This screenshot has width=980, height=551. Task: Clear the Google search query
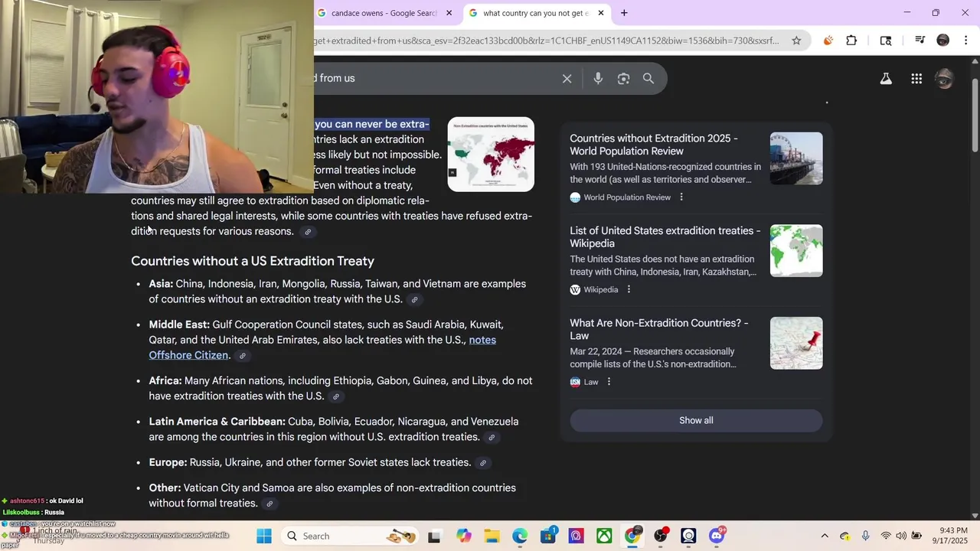567,78
